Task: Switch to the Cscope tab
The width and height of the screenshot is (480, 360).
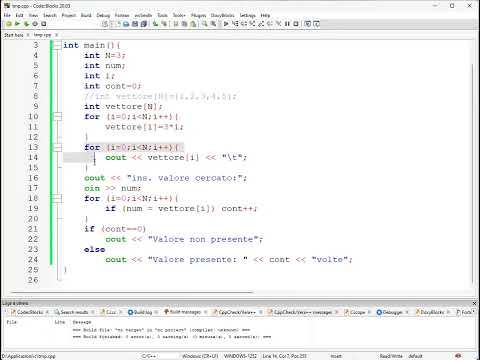Action: click(x=355, y=312)
